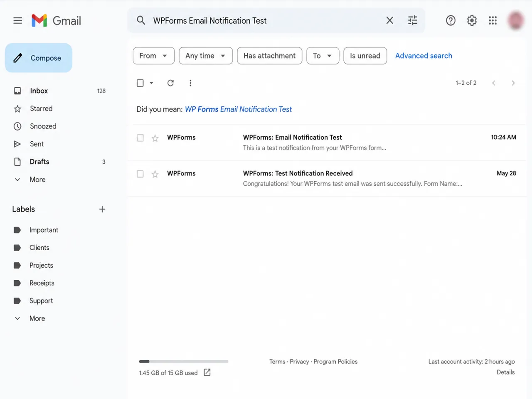Screen dimensions: 532x399
Task: Open the Any time filter dropdown
Action: click(206, 56)
